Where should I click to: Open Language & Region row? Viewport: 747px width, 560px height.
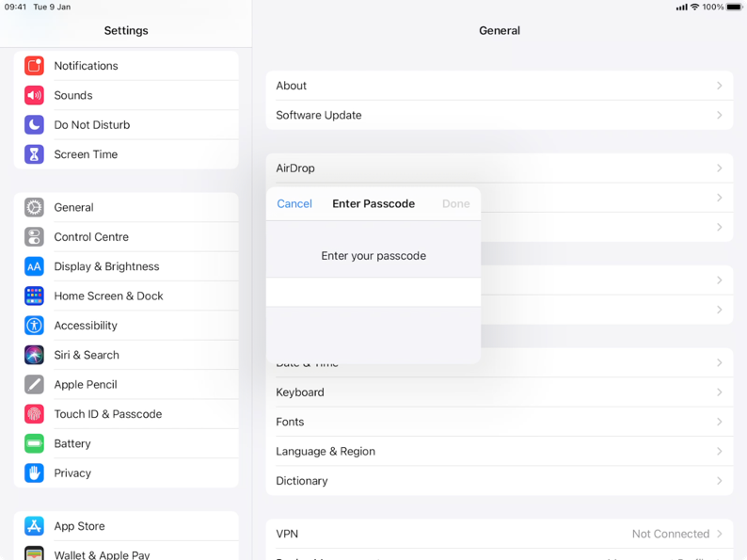[500, 452]
